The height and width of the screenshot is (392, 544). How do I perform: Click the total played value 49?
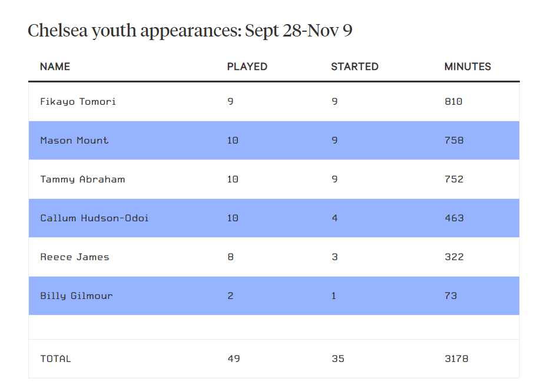click(234, 358)
